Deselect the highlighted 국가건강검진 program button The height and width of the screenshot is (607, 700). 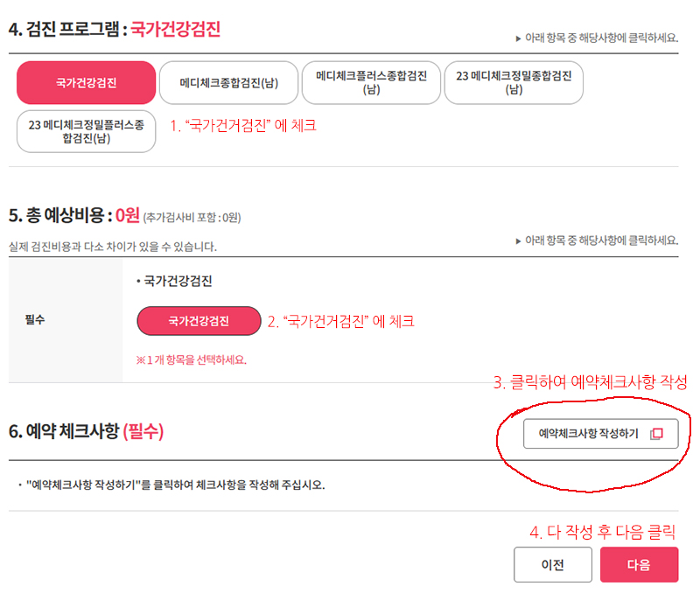86,81
